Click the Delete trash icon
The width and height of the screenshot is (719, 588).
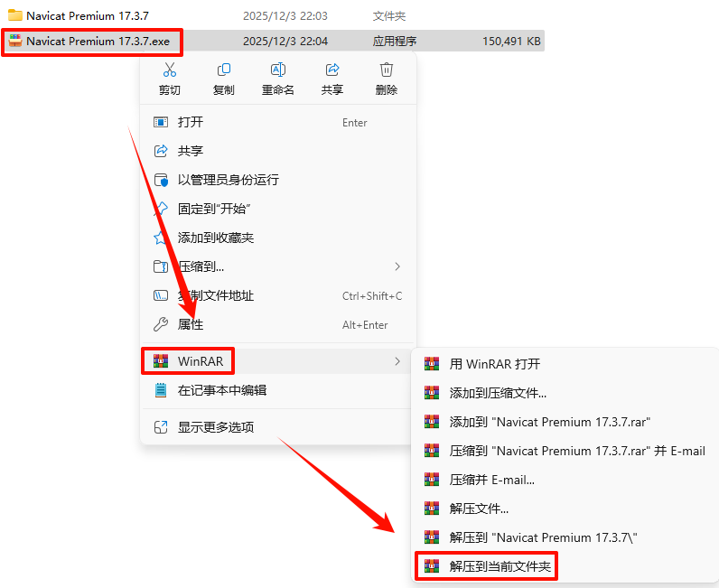click(387, 70)
